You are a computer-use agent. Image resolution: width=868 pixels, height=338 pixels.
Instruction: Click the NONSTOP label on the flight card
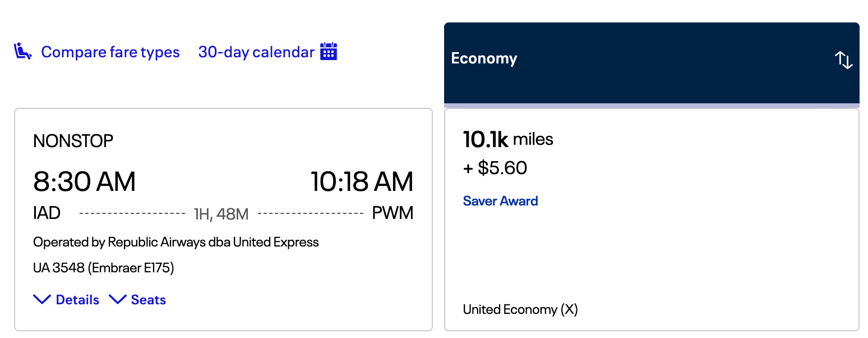(73, 141)
